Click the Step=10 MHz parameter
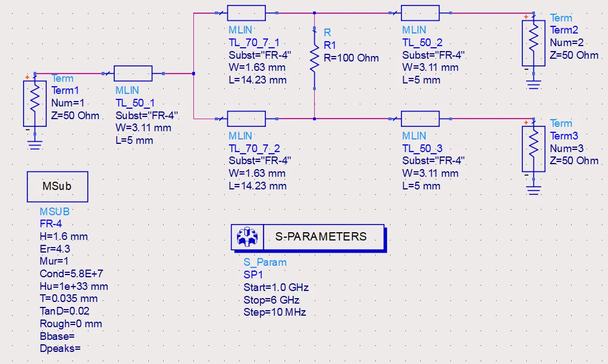Viewport: 608px width, 364px height. 275,312
